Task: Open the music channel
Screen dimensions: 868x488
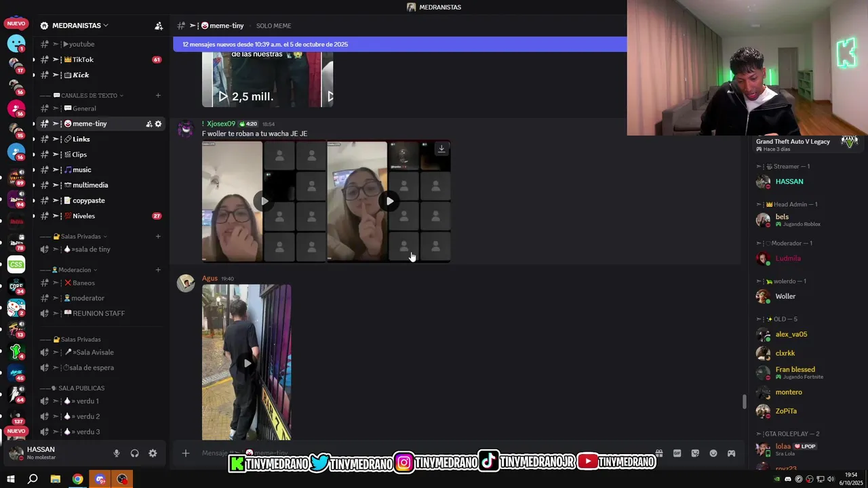Action: click(x=100, y=169)
